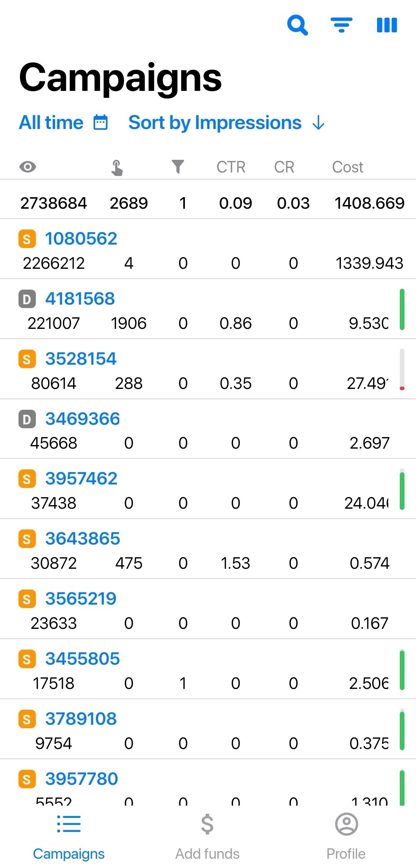Open campaign 3528154 link
This screenshot has width=416, height=868.
coord(81,359)
